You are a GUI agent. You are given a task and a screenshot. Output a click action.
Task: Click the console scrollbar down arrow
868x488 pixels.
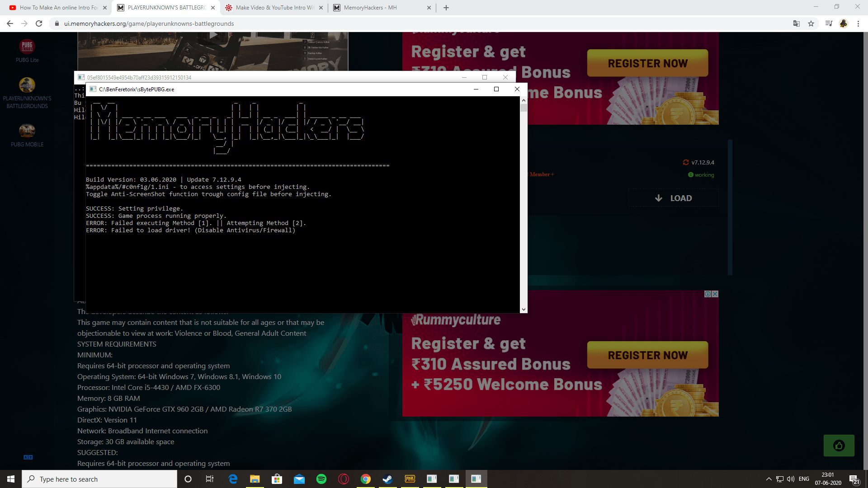pos(524,310)
